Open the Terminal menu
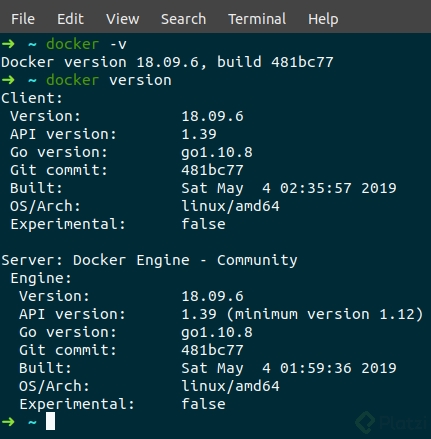 point(257,19)
